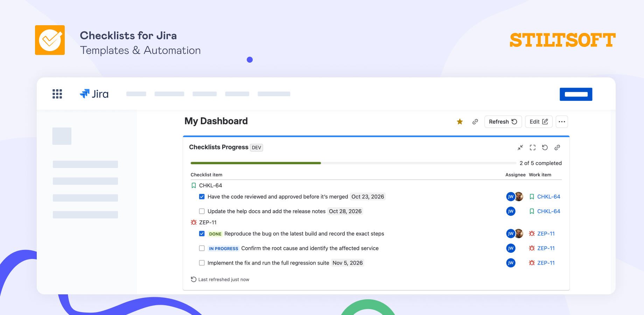644x315 pixels.
Task: Click the DEV badge next to title
Action: coord(257,148)
